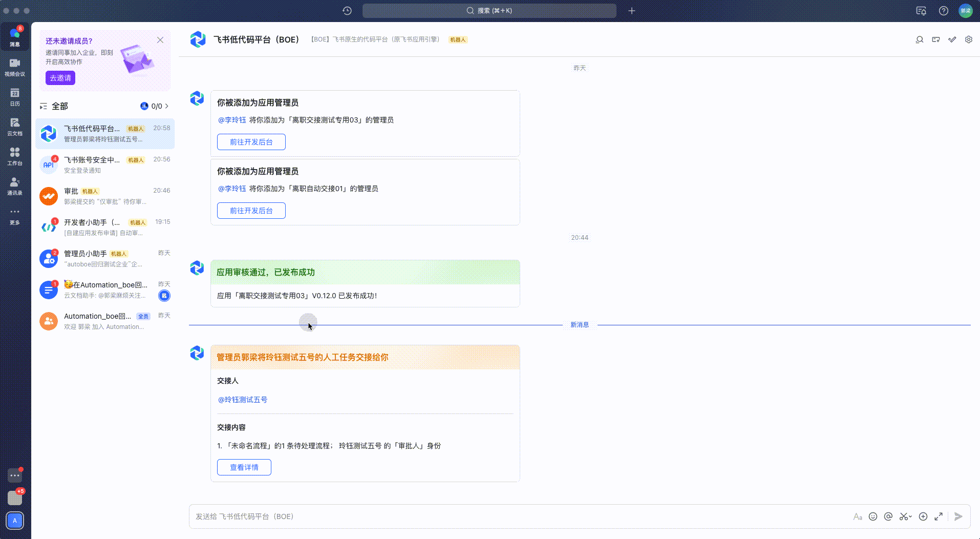Open the notification settings icon at top right
The image size is (980, 539).
921,11
